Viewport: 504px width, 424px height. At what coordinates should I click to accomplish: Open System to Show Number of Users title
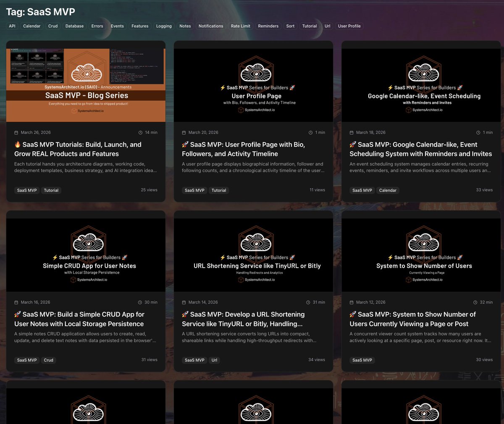click(x=412, y=319)
